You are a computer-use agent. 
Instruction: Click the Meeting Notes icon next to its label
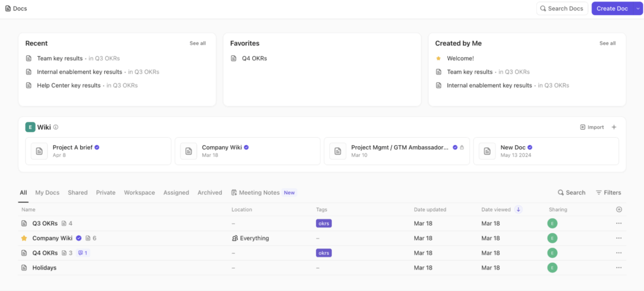(x=235, y=192)
